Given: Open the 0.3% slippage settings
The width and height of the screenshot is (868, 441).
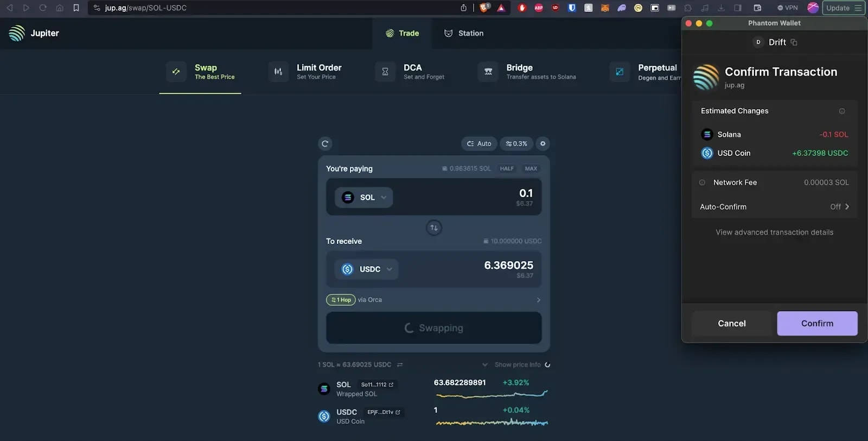Looking at the screenshot, I should tap(516, 144).
